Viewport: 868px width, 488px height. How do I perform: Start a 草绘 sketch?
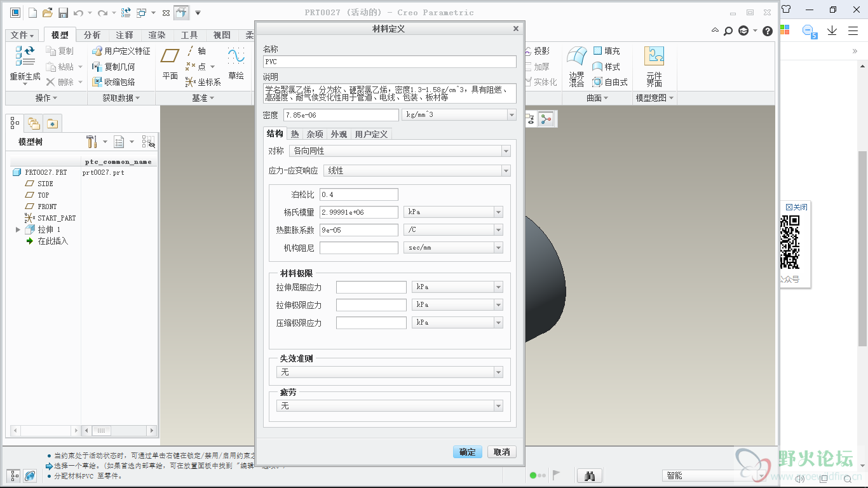click(x=236, y=63)
